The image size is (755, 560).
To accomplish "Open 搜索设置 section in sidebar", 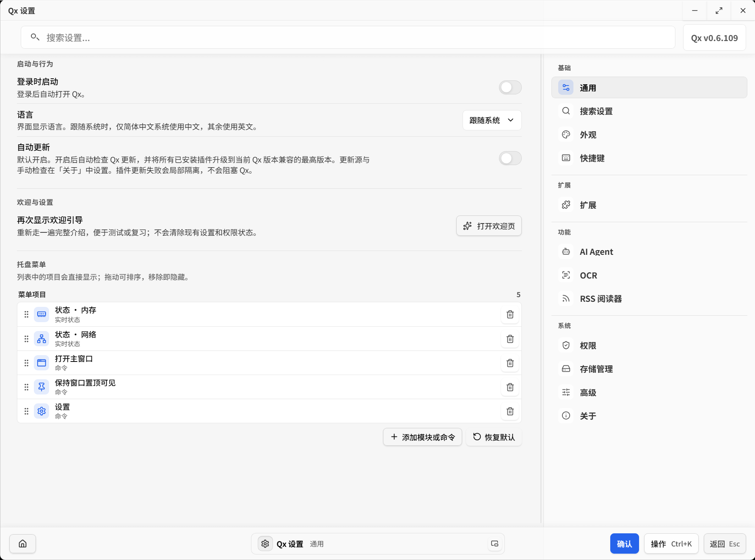I will pyautogui.click(x=649, y=111).
